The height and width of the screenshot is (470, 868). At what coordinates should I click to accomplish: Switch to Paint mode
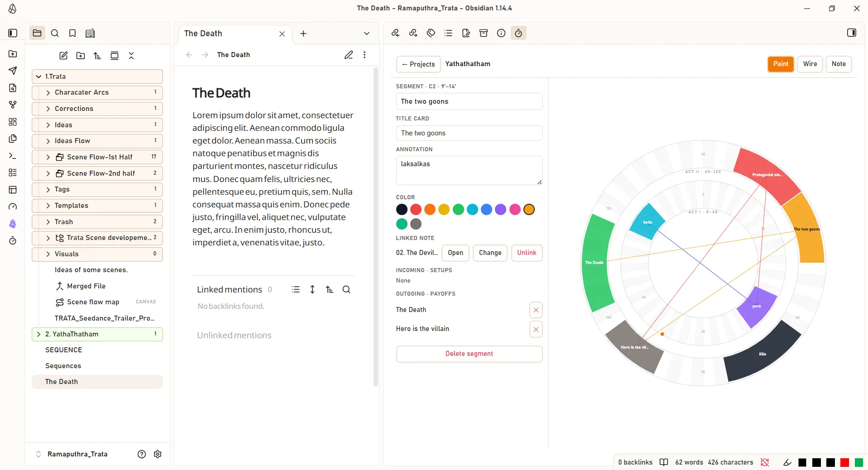781,64
